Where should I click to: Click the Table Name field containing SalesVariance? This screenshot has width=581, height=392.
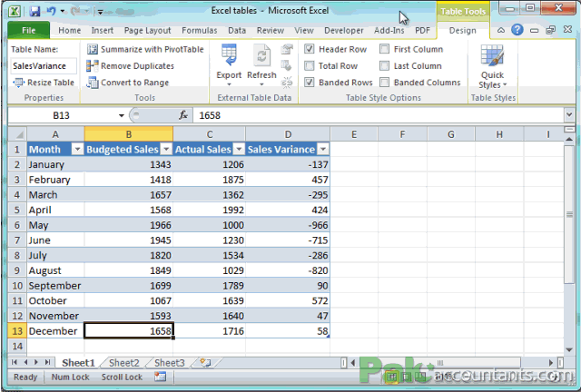tap(44, 66)
